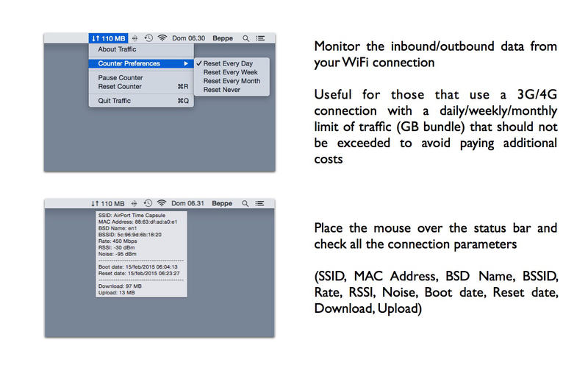The image size is (588, 368).
Task: Select Reset Every Month option
Action: (x=232, y=81)
